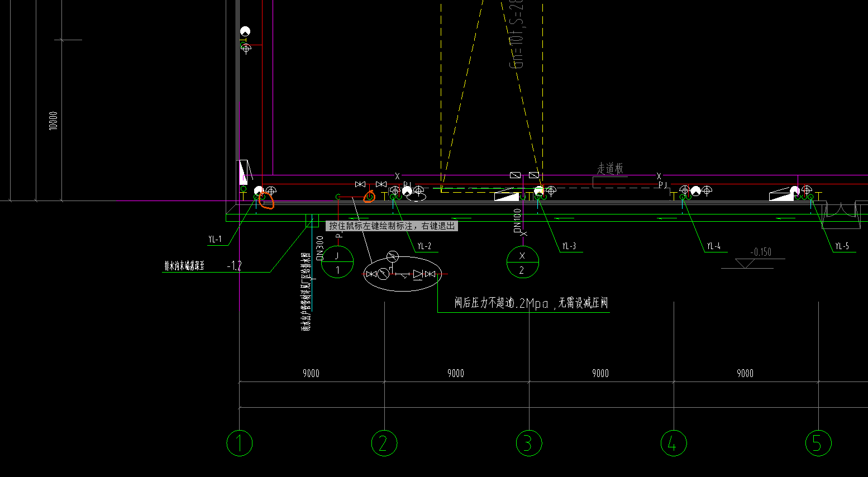Select the YL-5 leader label
Screen dimensions: 868x477
point(842,246)
